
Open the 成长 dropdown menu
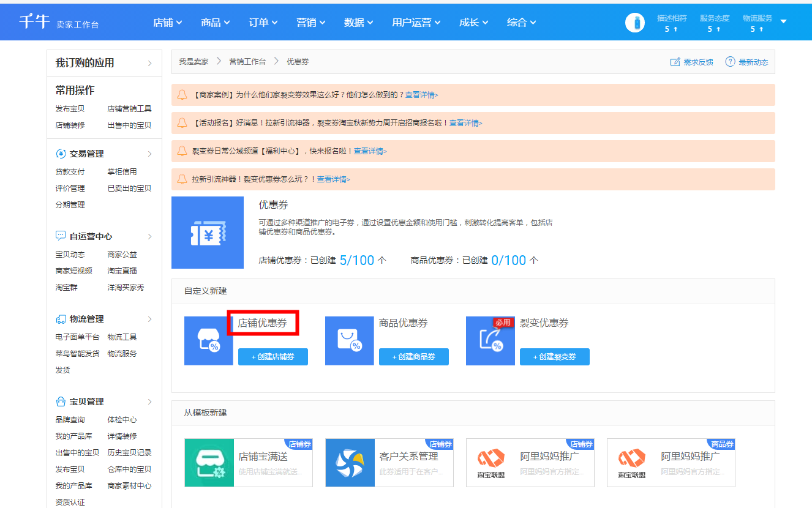pyautogui.click(x=474, y=22)
